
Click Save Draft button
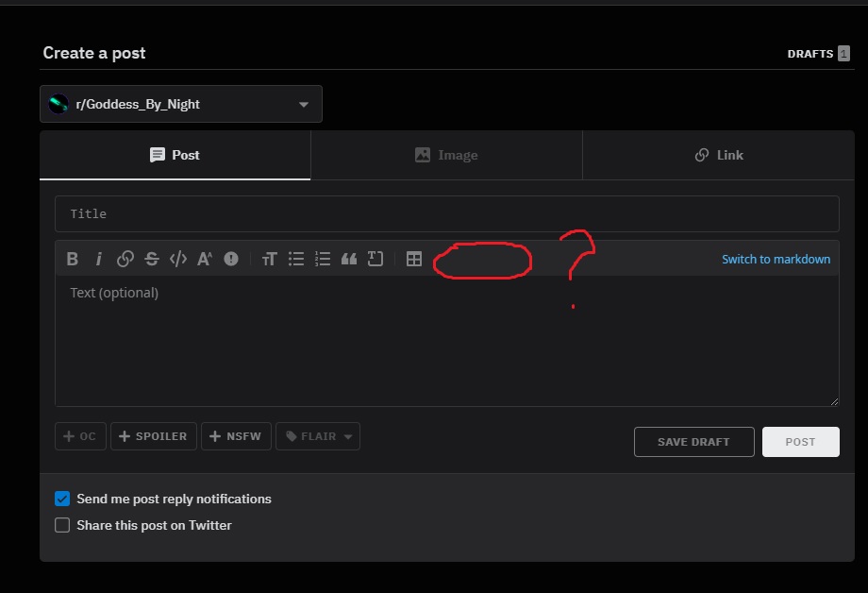pyautogui.click(x=693, y=442)
